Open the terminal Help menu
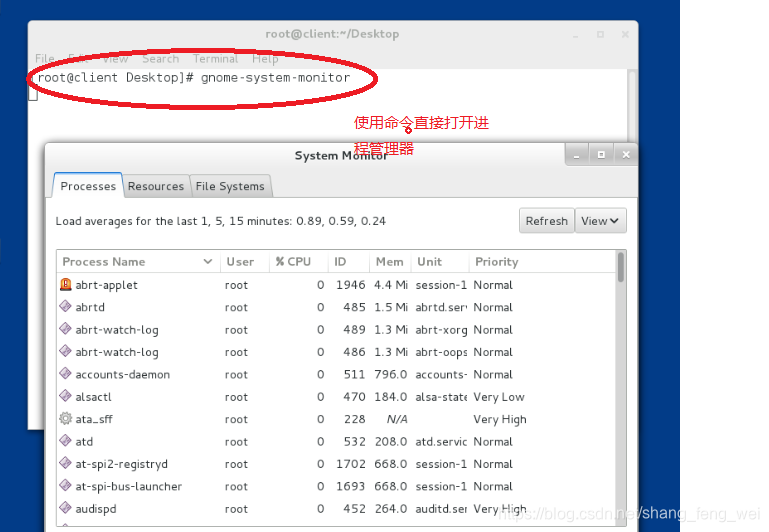The height and width of the screenshot is (532, 769). click(265, 59)
